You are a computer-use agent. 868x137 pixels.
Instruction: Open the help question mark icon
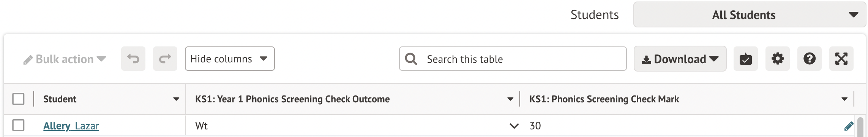pyautogui.click(x=810, y=59)
